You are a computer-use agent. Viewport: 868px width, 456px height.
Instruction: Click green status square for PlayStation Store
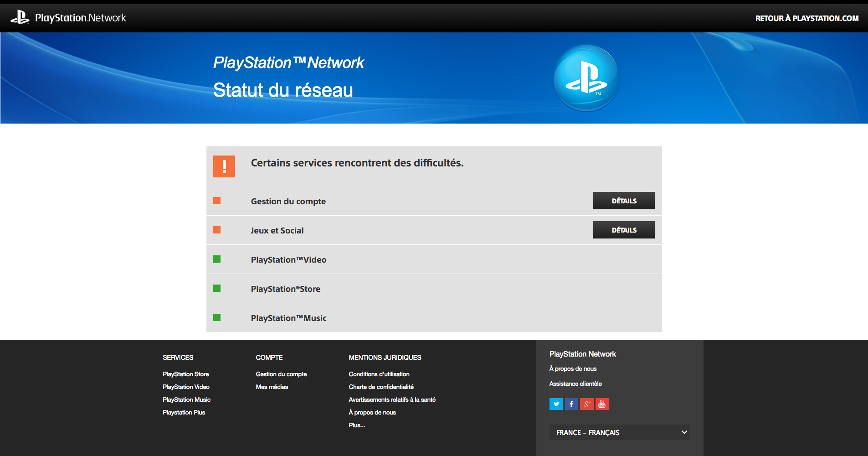[217, 288]
